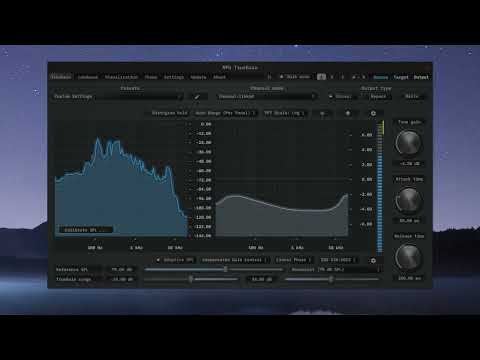Open the Auto Range dropdown
Image resolution: width=480 pixels, height=360 pixels.
tap(225, 113)
